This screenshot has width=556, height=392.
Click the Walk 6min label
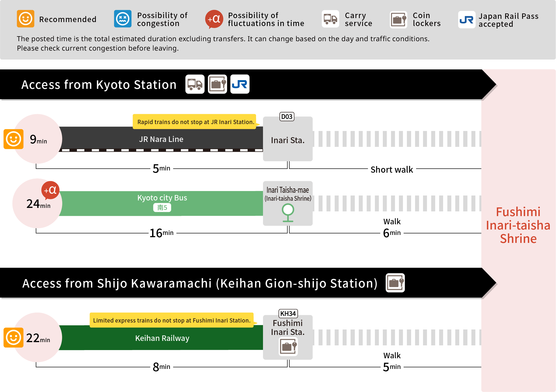392,228
